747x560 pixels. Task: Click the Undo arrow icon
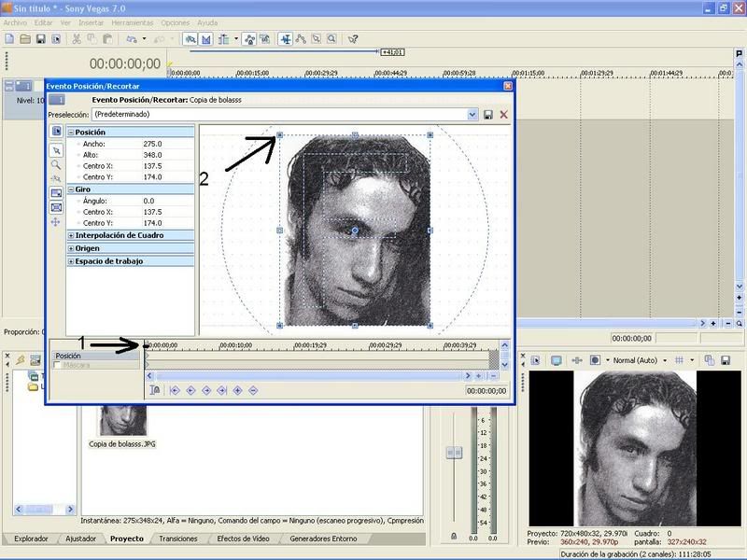coord(132,39)
